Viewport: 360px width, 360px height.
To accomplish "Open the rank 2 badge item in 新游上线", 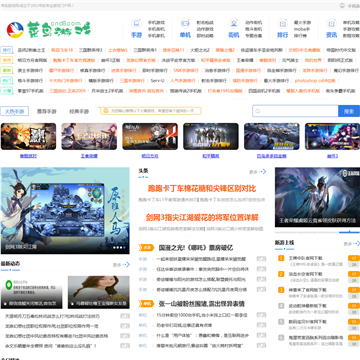I will click(281, 274).
